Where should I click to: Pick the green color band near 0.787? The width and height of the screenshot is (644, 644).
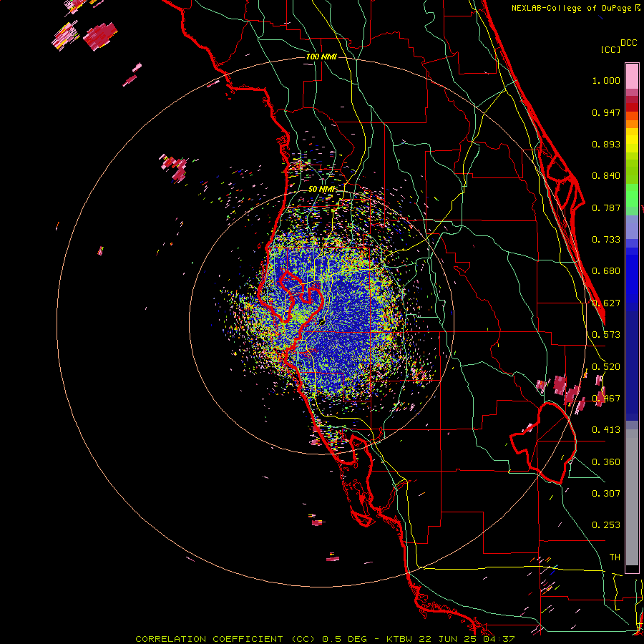click(x=632, y=200)
